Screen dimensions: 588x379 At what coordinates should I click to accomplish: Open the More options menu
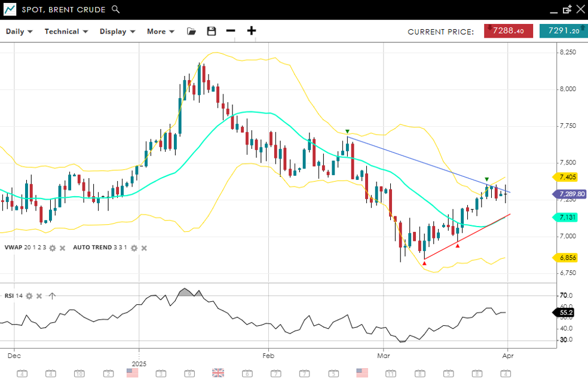click(x=161, y=31)
